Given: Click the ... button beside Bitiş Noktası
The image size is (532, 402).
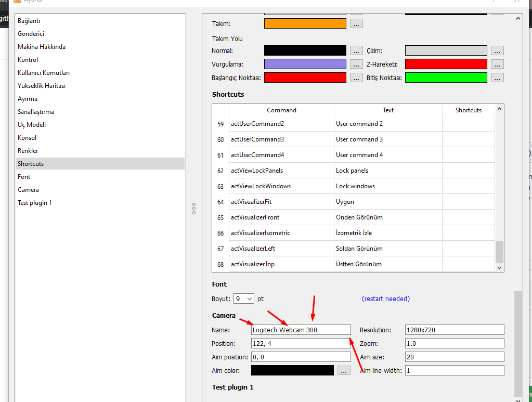Looking at the screenshot, I should click(x=497, y=77).
